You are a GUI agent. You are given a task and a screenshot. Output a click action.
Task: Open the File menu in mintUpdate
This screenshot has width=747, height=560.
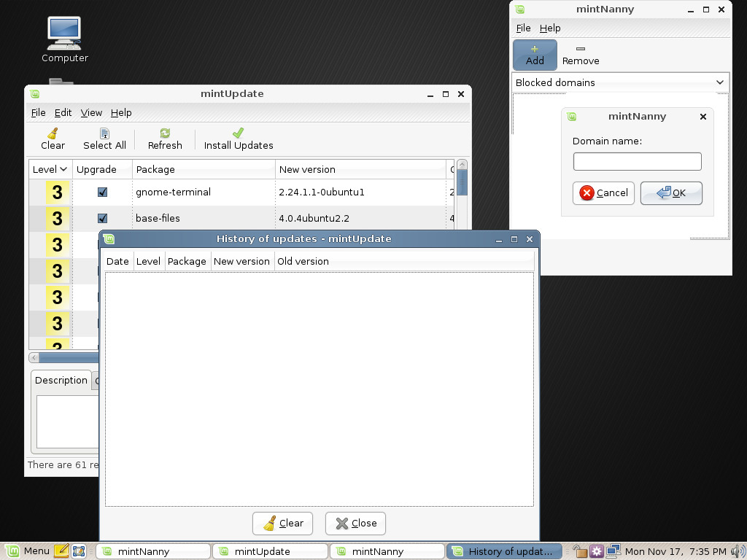[38, 113]
